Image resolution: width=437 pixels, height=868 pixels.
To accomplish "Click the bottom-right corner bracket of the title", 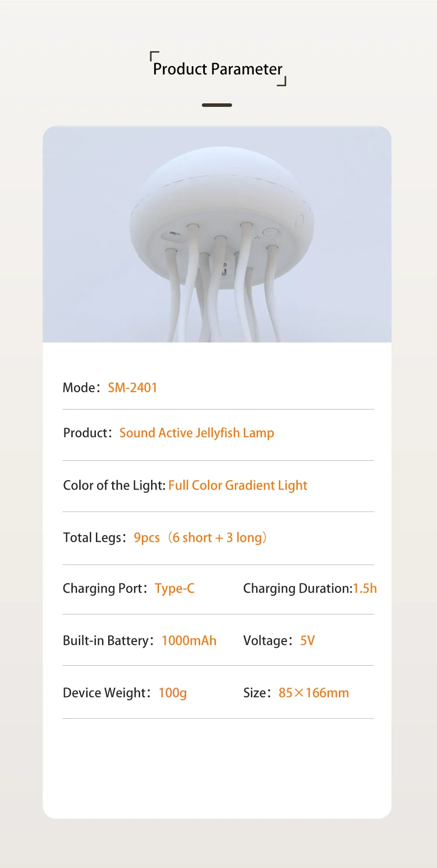I will pyautogui.click(x=282, y=82).
